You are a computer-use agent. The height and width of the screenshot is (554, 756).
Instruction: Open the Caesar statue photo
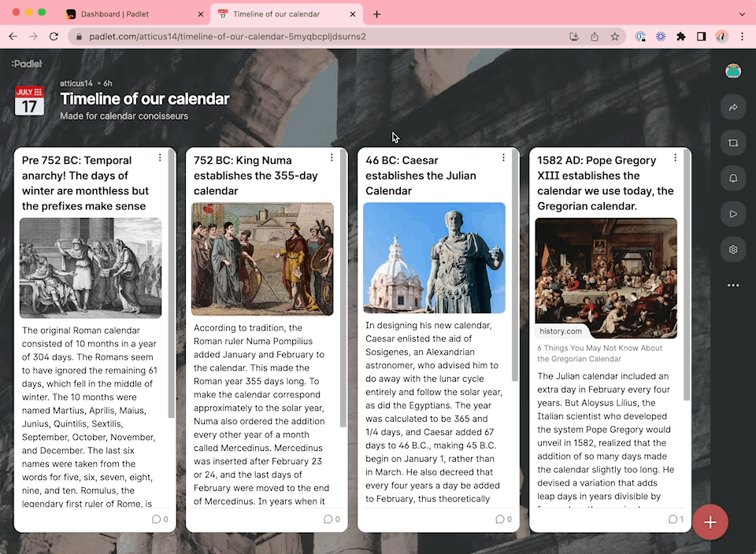pos(434,258)
